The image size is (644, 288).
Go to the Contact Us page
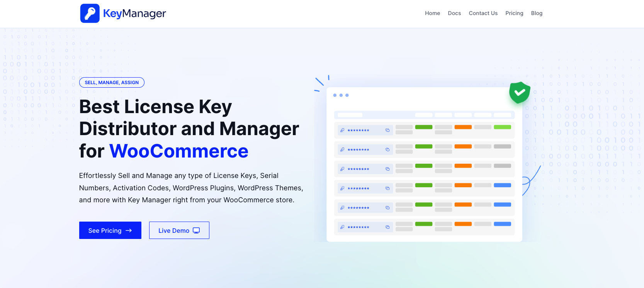point(483,13)
